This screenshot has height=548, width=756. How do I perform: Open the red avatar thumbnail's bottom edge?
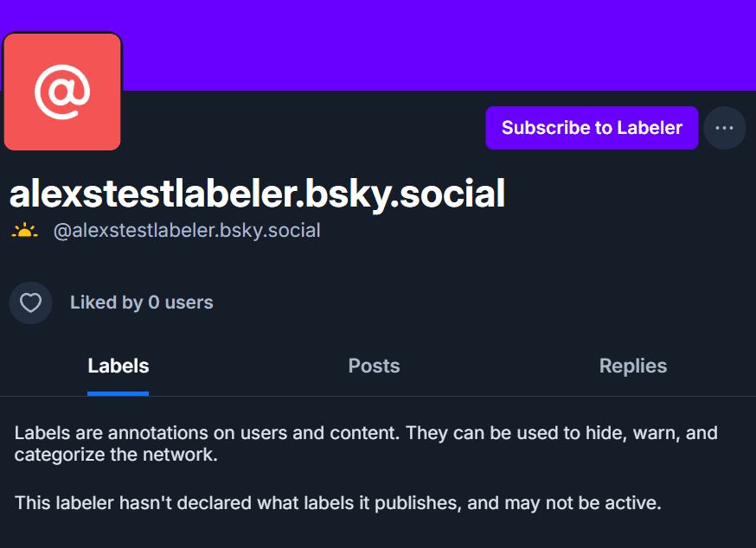point(62,147)
